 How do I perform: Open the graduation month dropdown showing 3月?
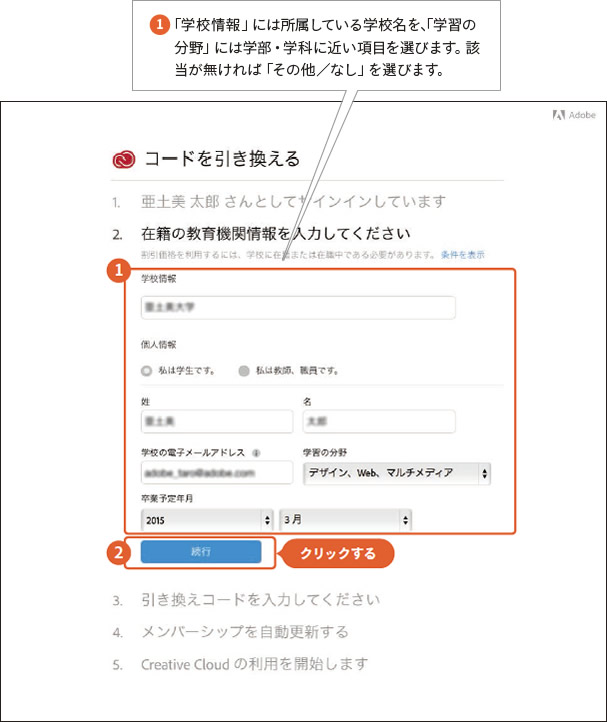[345, 520]
